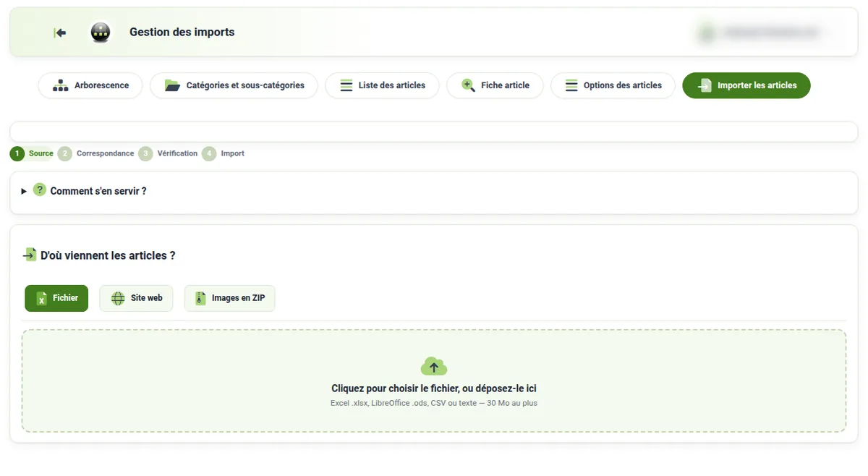Click the Excel .xlsx file formats hint

[434, 403]
